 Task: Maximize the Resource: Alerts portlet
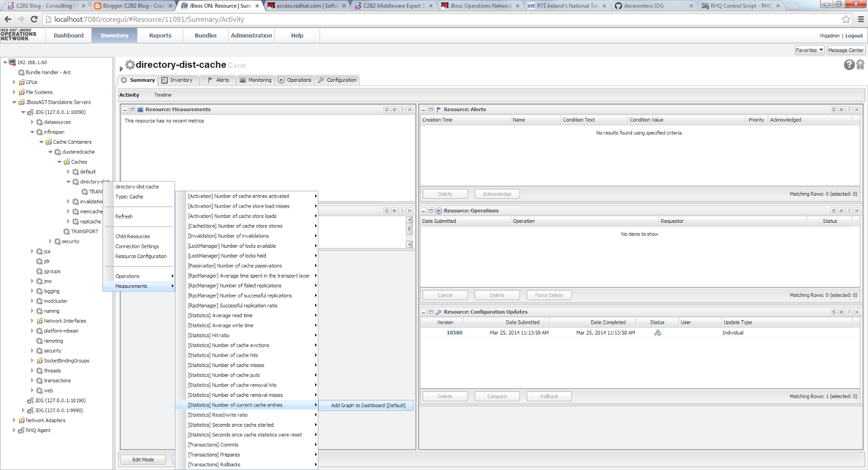(431, 110)
